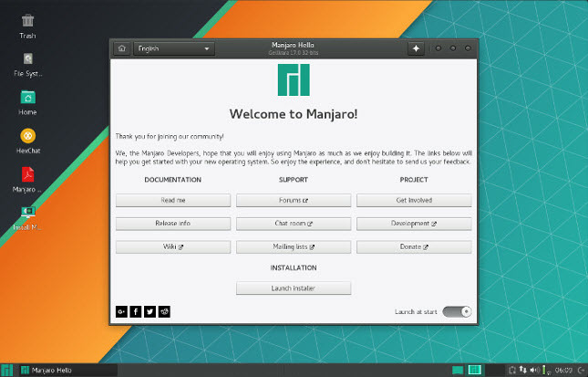588x377 pixels.
Task: Open the Chat room button
Action: (294, 224)
